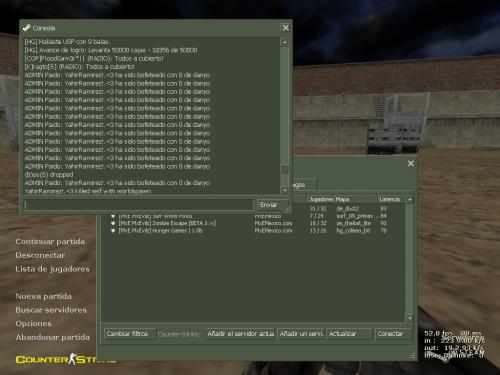Viewport: 500px width, 375px height.
Task: Select Continuar partida in main menu
Action: (x=50, y=242)
